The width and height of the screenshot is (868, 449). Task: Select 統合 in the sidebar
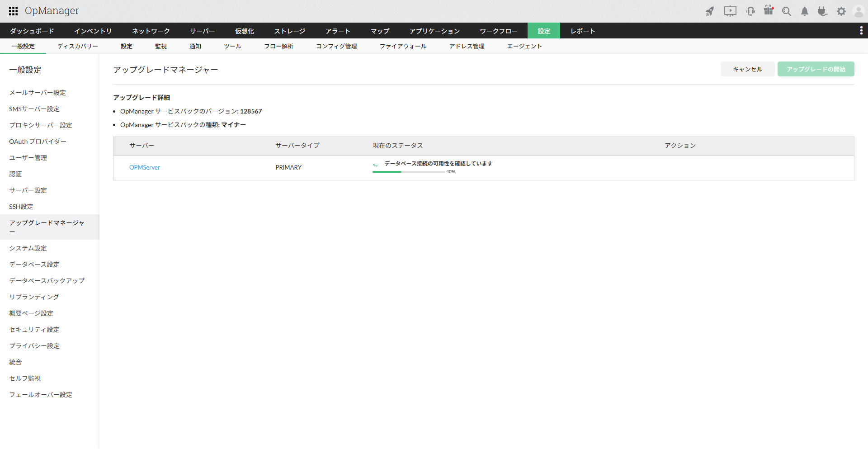click(50, 362)
